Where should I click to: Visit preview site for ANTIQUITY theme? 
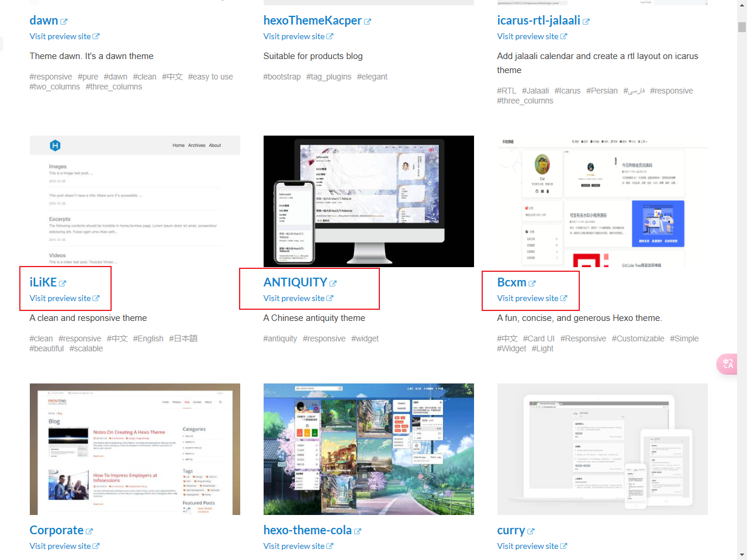click(298, 298)
